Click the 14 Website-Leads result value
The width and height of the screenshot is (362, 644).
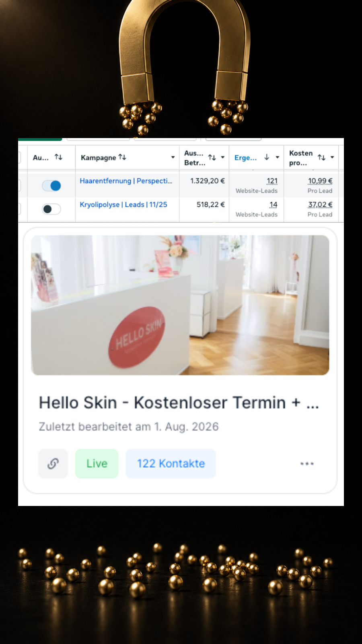click(274, 205)
